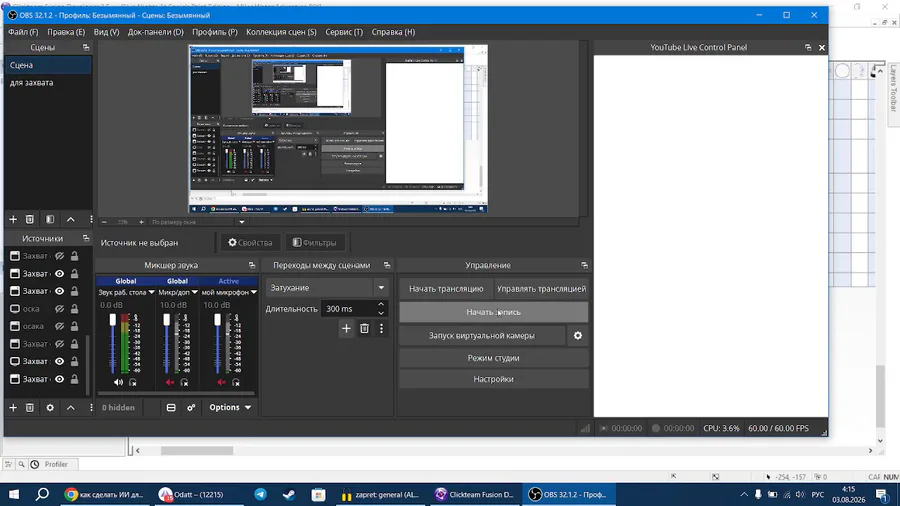Add a new scene transition with plus

346,328
